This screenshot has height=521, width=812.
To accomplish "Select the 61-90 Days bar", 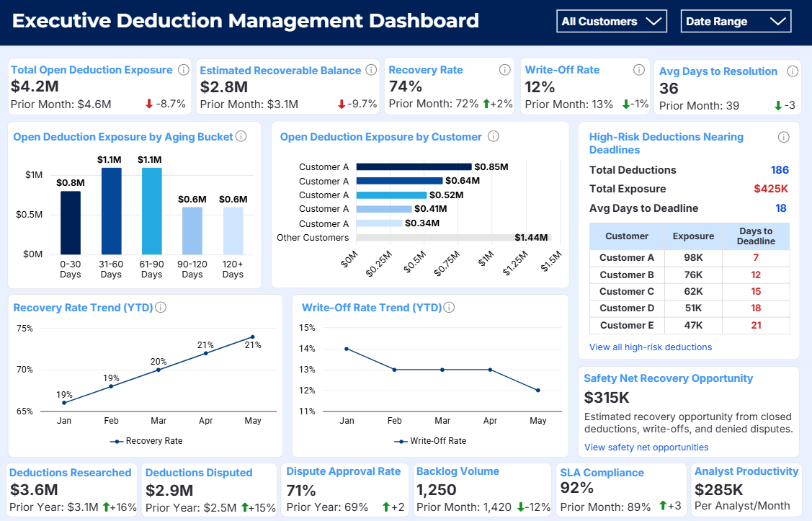I will point(152,211).
